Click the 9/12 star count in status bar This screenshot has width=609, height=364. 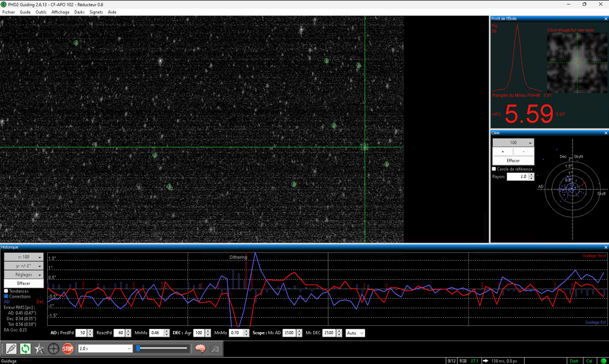451,361
